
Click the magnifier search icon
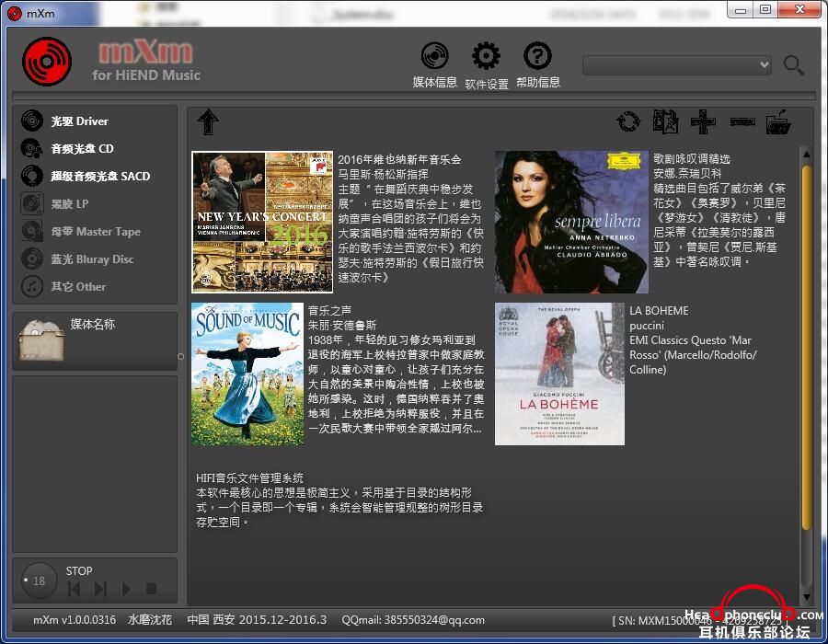[x=793, y=65]
